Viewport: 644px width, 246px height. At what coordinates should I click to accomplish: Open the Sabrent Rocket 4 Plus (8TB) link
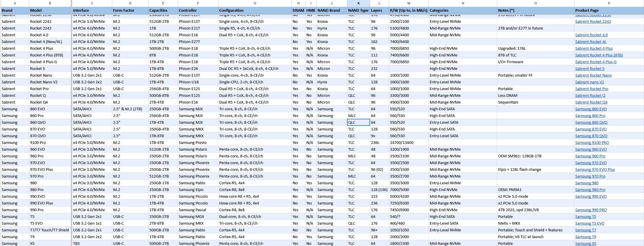point(599,55)
